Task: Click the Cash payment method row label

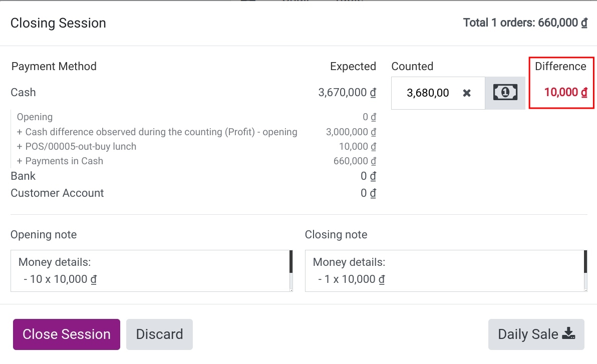Action: [23, 92]
